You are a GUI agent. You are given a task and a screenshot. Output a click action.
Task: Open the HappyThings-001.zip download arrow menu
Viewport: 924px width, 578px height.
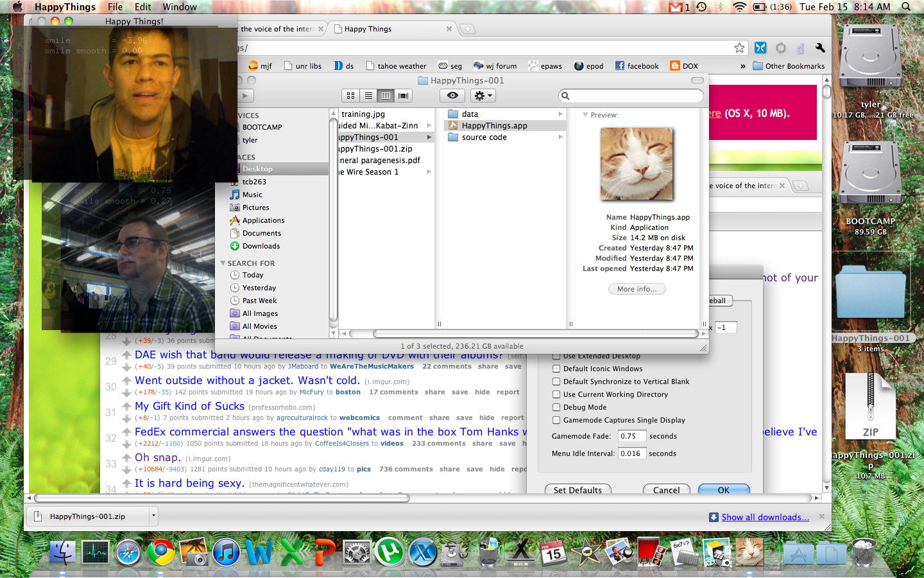tap(153, 516)
